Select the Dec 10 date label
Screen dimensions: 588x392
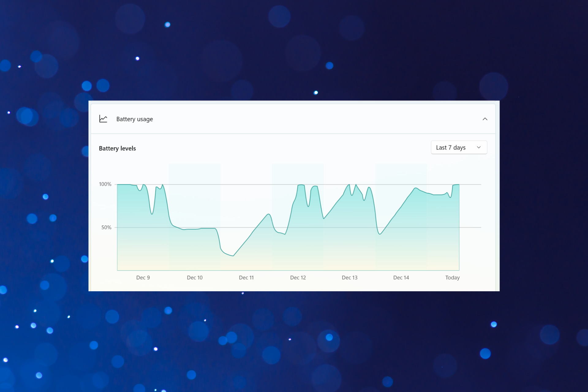[195, 277]
